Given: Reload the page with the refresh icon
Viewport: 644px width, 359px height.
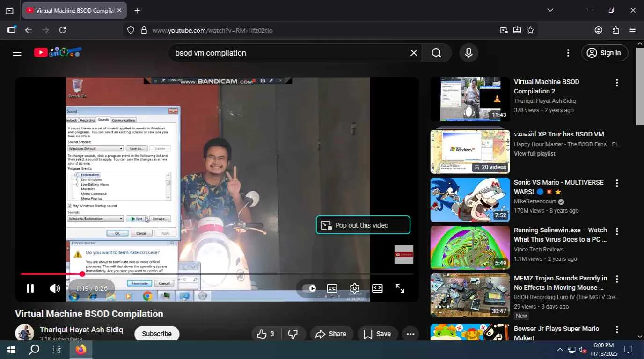Looking at the screenshot, I should (62, 30).
